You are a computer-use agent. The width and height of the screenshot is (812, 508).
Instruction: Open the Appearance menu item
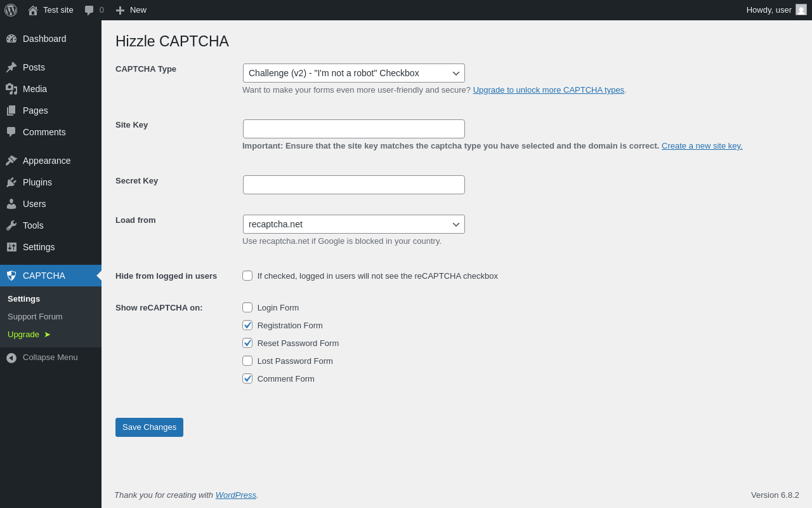coord(51,161)
